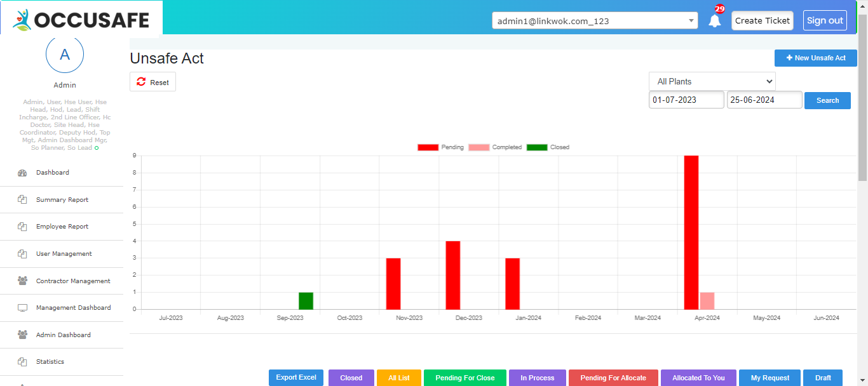Click the Admin Dashboard people icon

pyautogui.click(x=22, y=335)
